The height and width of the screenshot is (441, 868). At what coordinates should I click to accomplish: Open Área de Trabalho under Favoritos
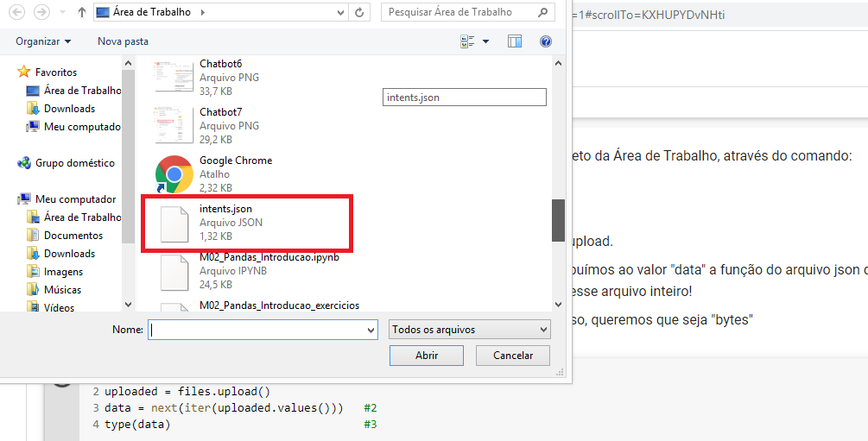coord(73,91)
